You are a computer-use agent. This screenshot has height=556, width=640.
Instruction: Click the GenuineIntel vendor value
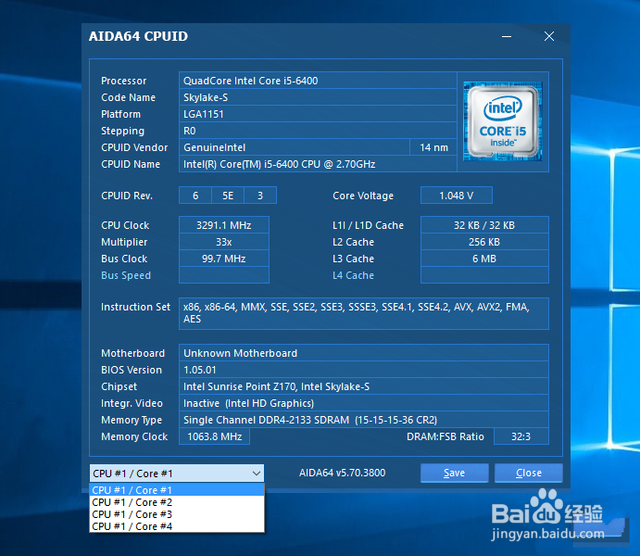click(294, 147)
